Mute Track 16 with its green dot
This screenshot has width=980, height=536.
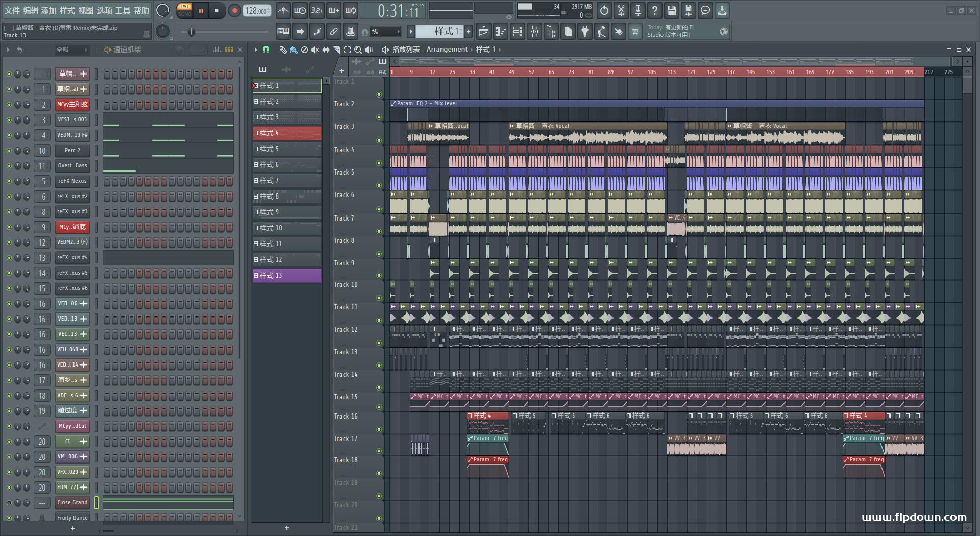point(379,429)
